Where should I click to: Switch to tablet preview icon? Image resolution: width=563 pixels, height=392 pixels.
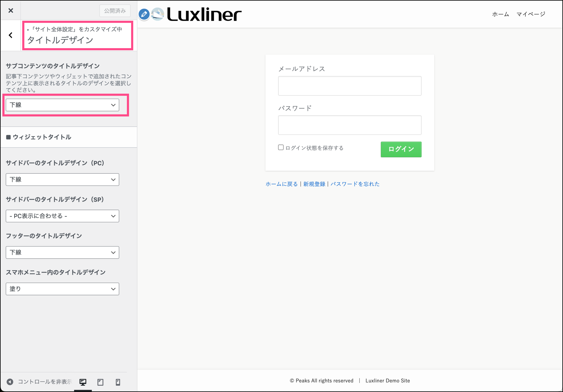point(100,382)
